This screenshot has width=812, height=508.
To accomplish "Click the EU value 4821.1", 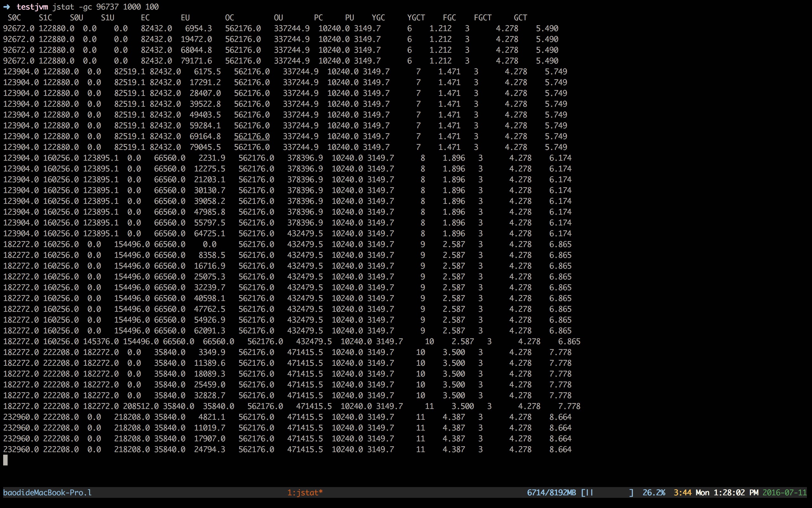I will 212,417.
